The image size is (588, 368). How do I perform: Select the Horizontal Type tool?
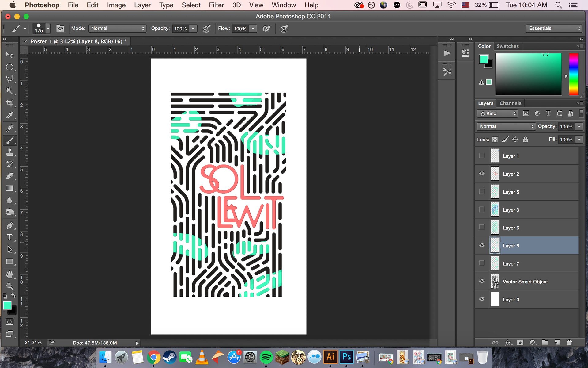pyautogui.click(x=9, y=237)
